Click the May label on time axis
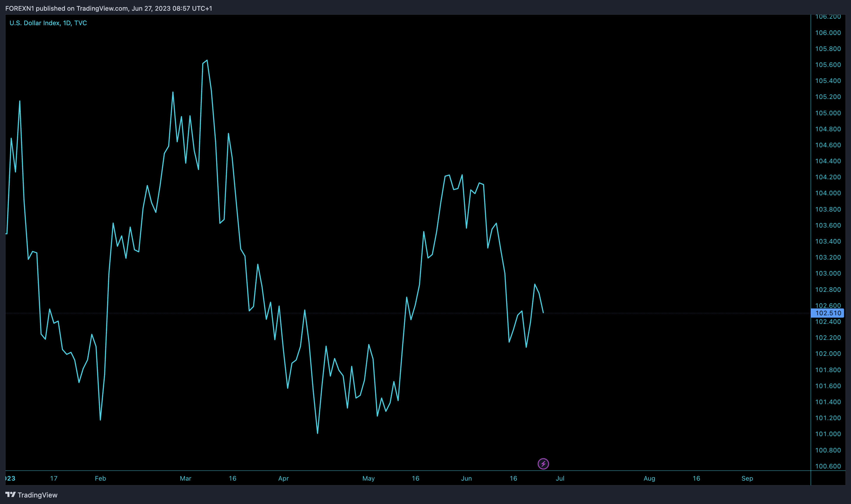The image size is (851, 504). click(x=368, y=478)
